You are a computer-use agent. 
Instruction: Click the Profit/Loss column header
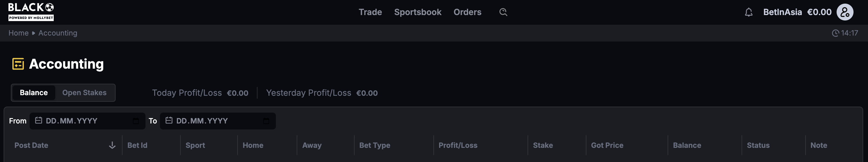pyautogui.click(x=458, y=145)
